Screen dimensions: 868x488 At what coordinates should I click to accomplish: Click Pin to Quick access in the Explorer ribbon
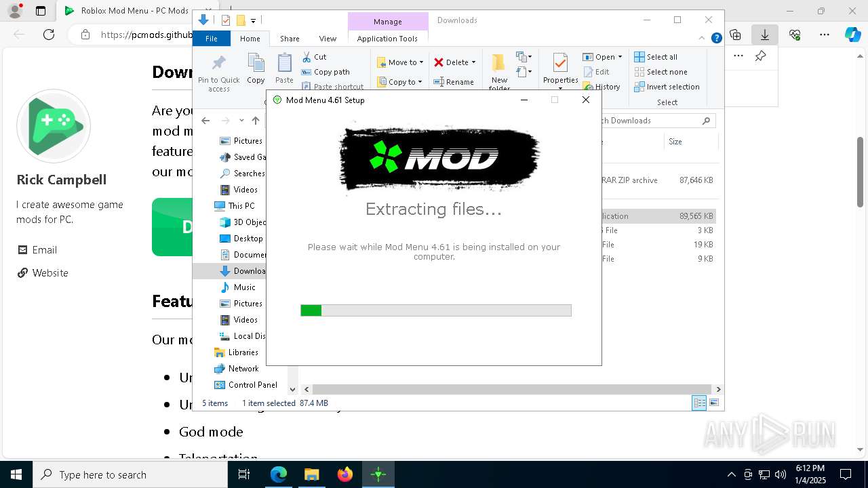click(x=218, y=73)
